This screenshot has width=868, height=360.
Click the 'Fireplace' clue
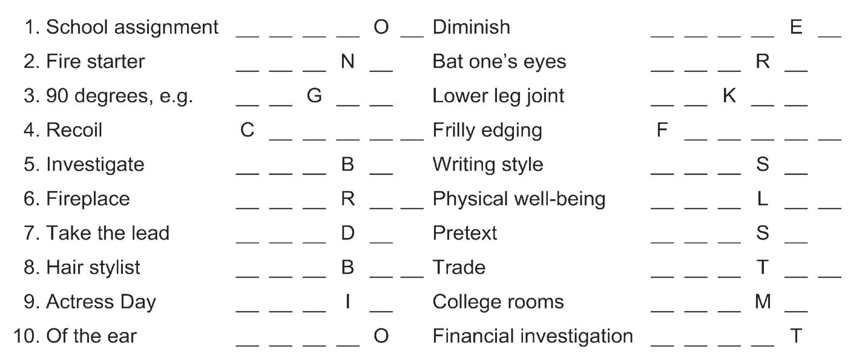pyautogui.click(x=88, y=199)
